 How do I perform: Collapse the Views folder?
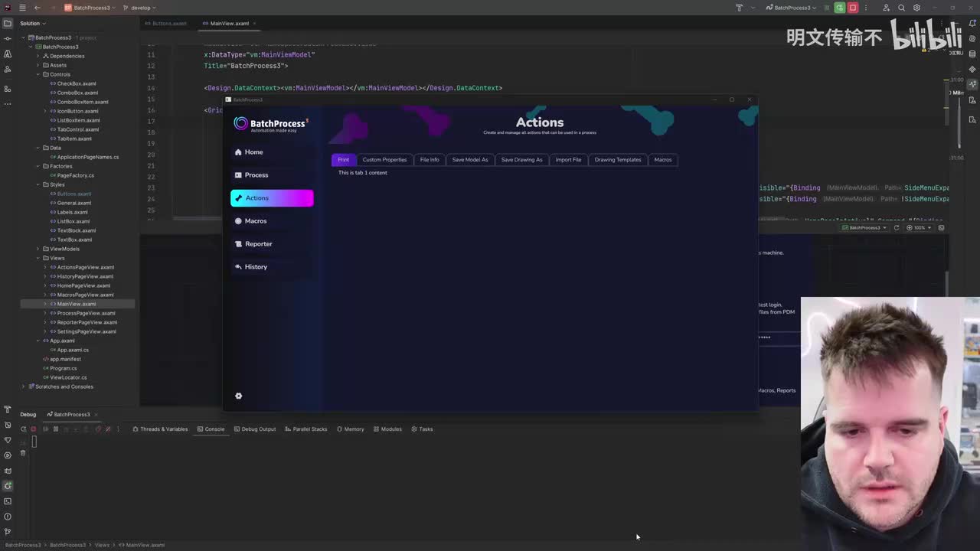point(38,258)
